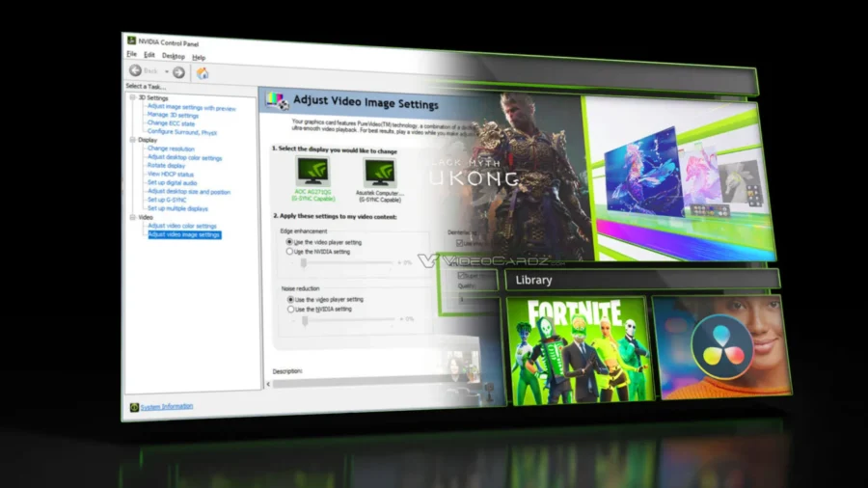Open the Help menu
The height and width of the screenshot is (488, 868).
coord(199,57)
